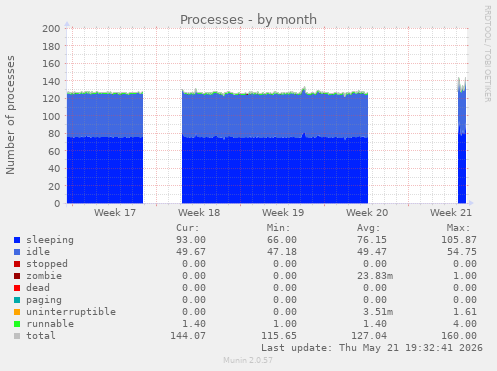
Task: Click the 'Min:' column header
Action: click(278, 228)
